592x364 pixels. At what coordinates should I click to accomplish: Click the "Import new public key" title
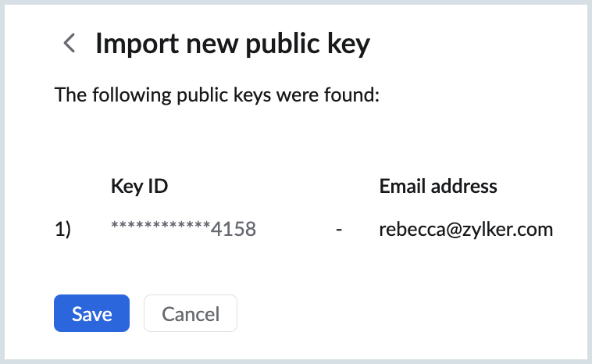coord(232,44)
